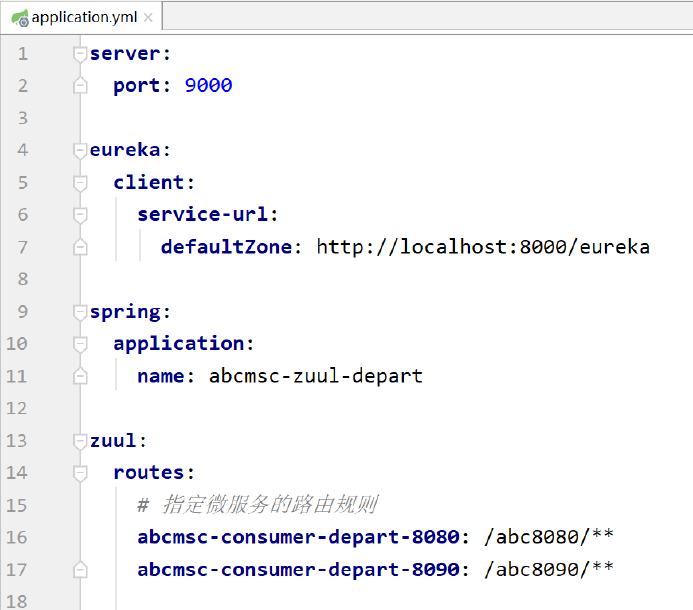Image resolution: width=693 pixels, height=610 pixels.
Task: Click the Spring leaf icon on the tab
Action: pos(18,17)
